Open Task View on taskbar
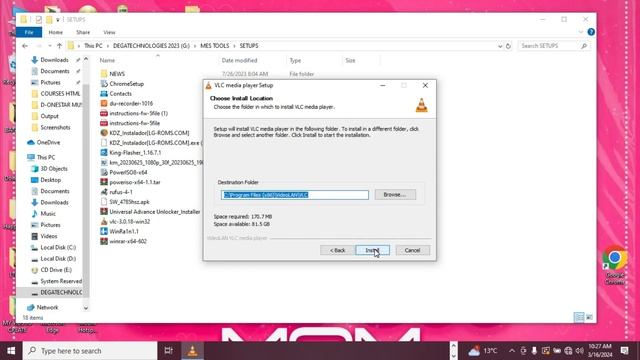 pyautogui.click(x=168, y=351)
